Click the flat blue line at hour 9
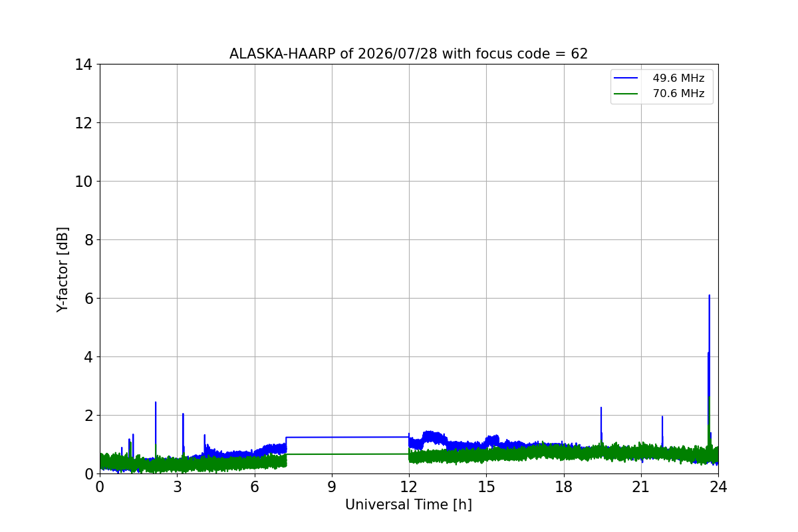 (332, 437)
